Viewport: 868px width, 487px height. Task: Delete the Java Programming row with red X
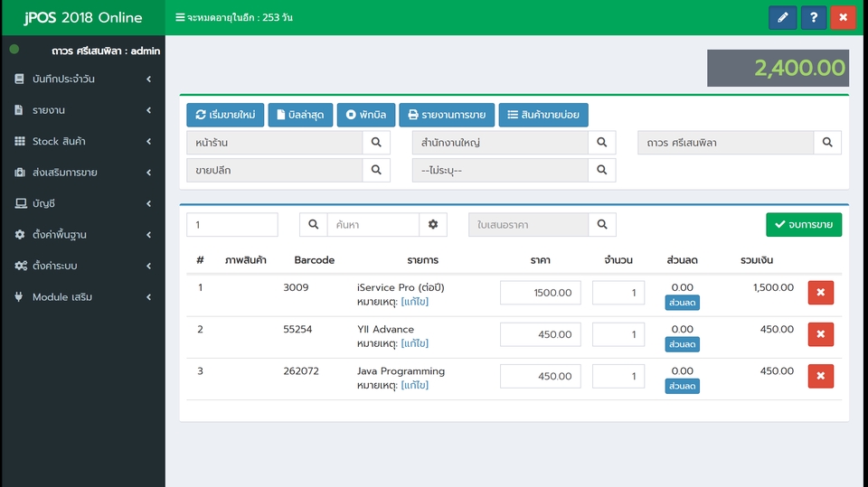click(821, 376)
